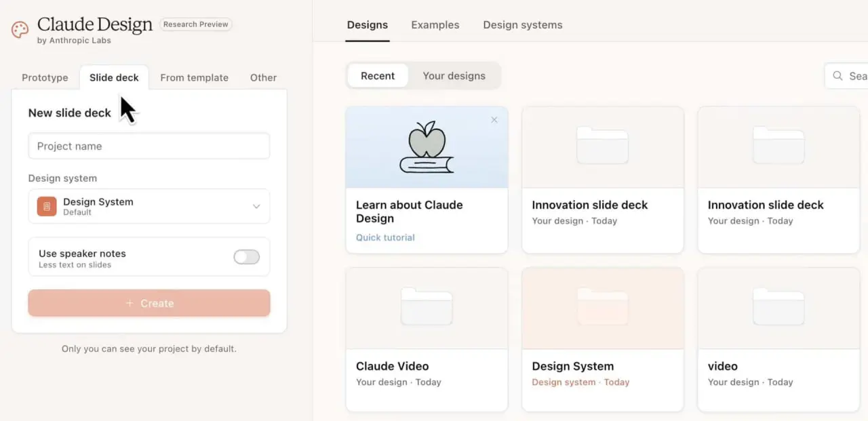Click the search box
This screenshot has height=421, width=868.
tap(846, 76)
